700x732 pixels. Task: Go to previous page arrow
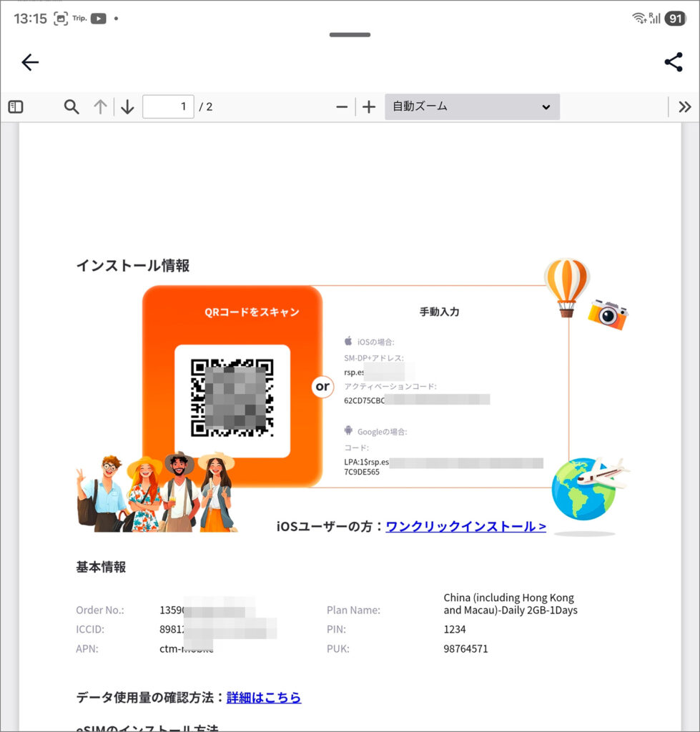pos(100,107)
